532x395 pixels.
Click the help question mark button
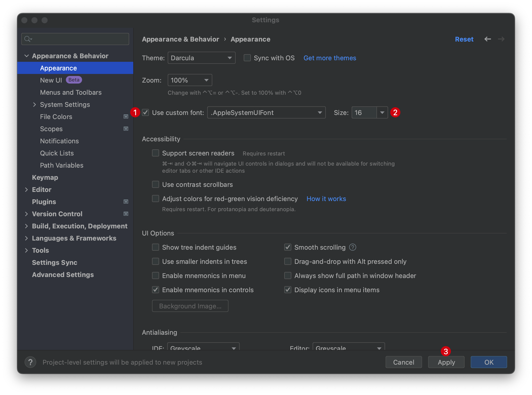[x=30, y=362]
